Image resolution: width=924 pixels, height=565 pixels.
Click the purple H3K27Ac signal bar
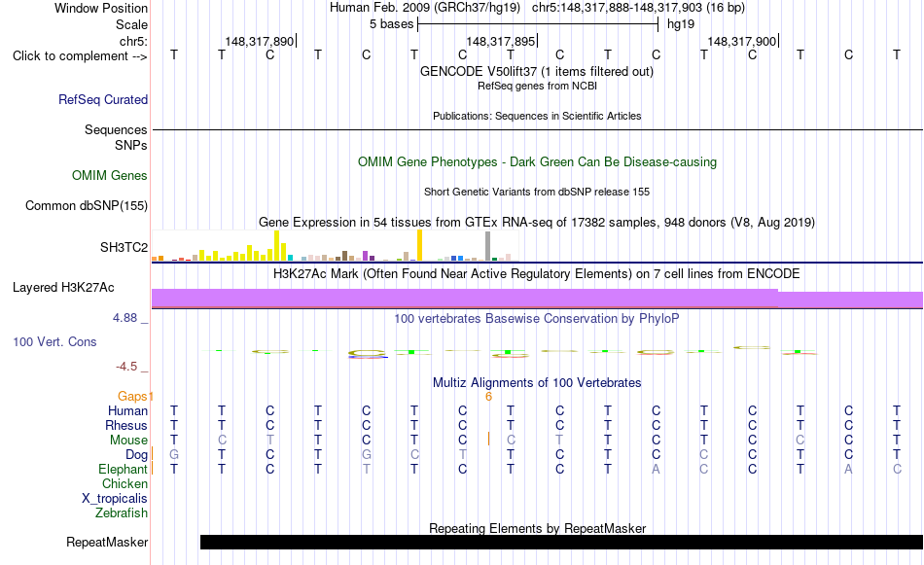[x=538, y=299]
